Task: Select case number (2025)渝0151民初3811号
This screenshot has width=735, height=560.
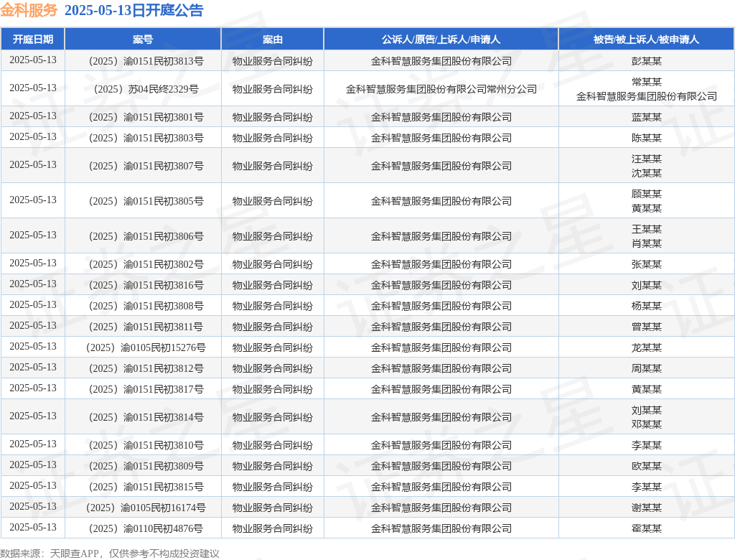Action: pos(146,327)
